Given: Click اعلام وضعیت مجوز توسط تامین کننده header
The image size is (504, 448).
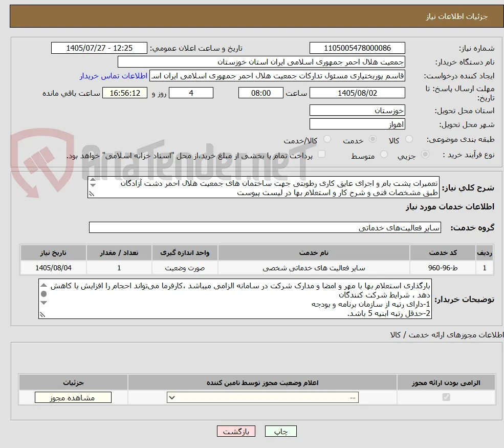Looking at the screenshot, I should 262,382.
